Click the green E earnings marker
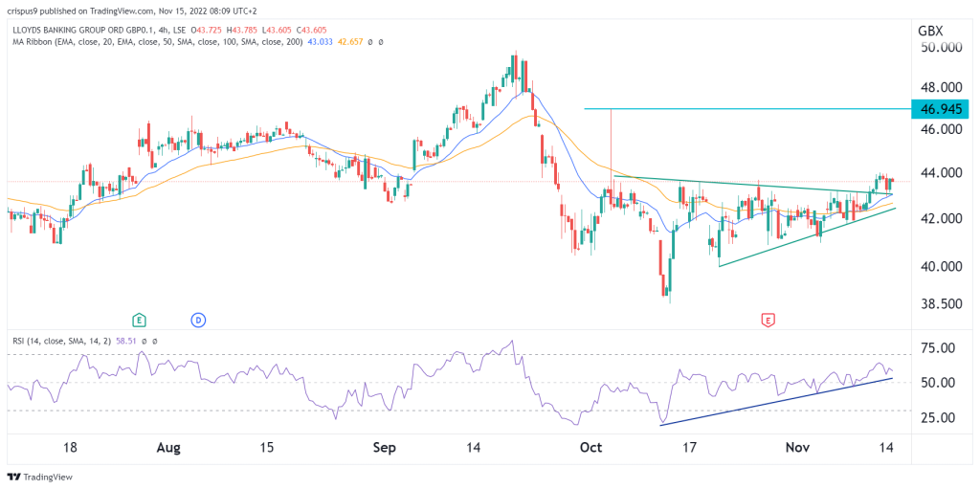The width and height of the screenshot is (980, 489). point(139,321)
